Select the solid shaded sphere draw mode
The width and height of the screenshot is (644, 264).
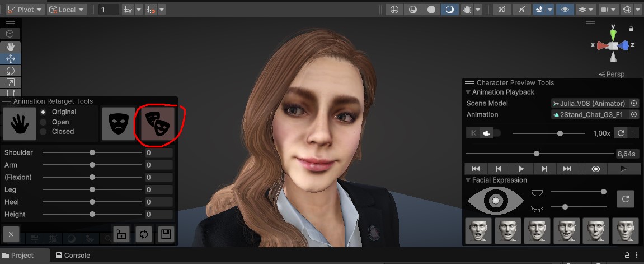pos(431,10)
